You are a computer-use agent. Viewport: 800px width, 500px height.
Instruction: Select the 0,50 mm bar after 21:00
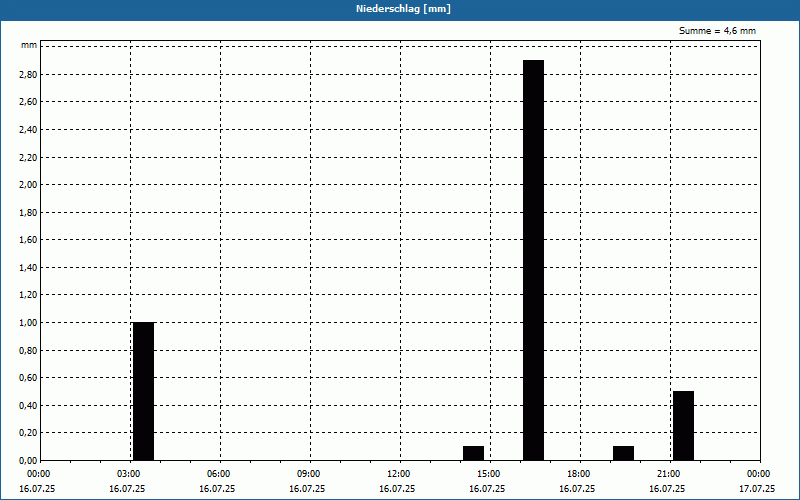click(684, 426)
